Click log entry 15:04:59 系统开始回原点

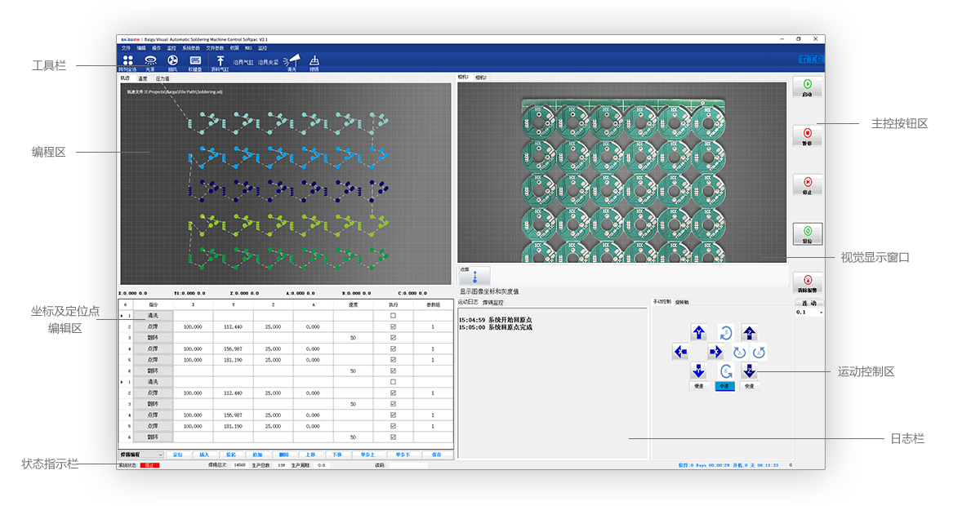point(496,320)
